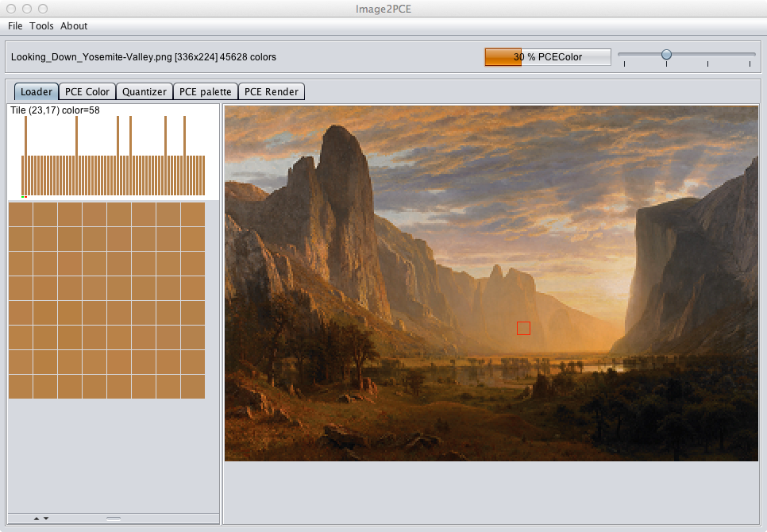Image resolution: width=767 pixels, height=532 pixels.
Task: Switch to the PCE Color tab
Action: point(87,91)
